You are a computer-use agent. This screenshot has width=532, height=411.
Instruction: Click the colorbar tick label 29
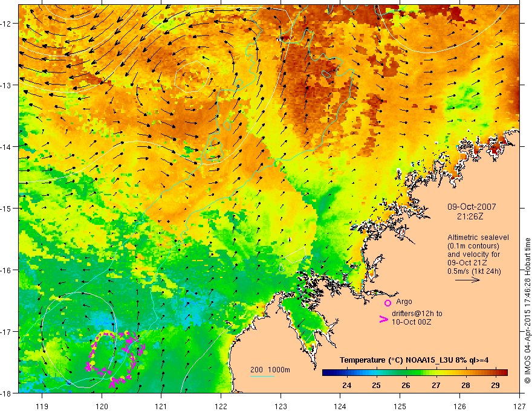click(495, 386)
